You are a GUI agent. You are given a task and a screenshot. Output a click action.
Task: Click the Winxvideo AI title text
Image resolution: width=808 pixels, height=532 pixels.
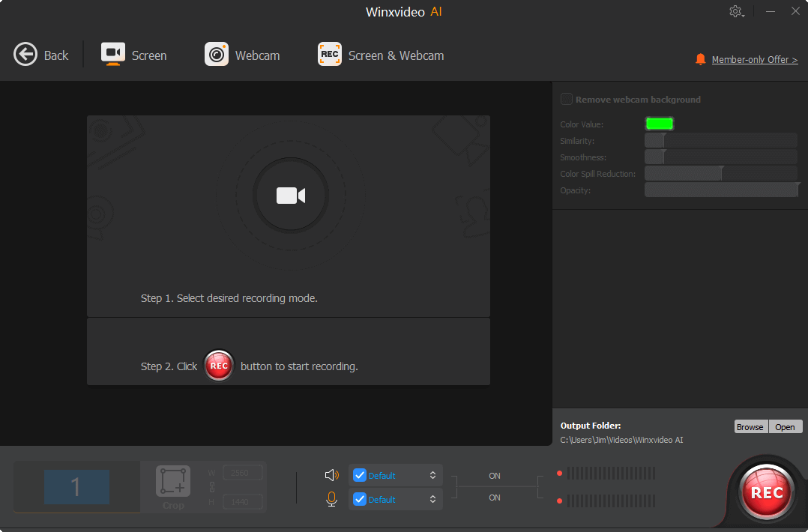[x=404, y=12]
